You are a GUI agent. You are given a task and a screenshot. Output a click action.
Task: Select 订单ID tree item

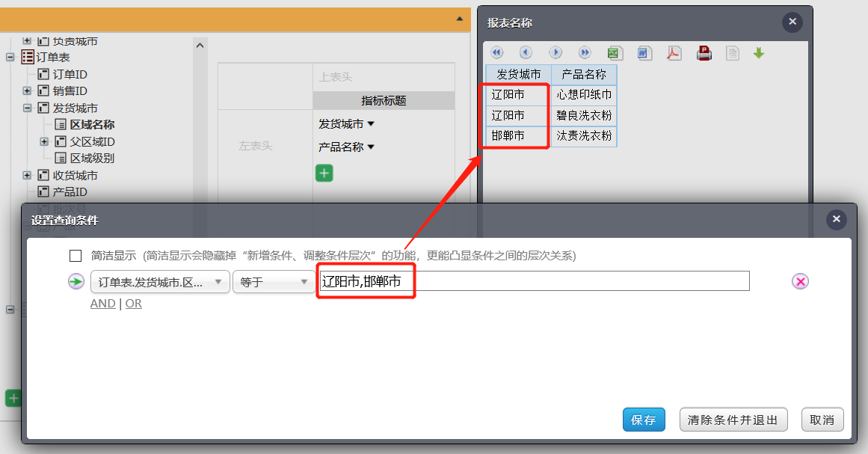pos(70,74)
